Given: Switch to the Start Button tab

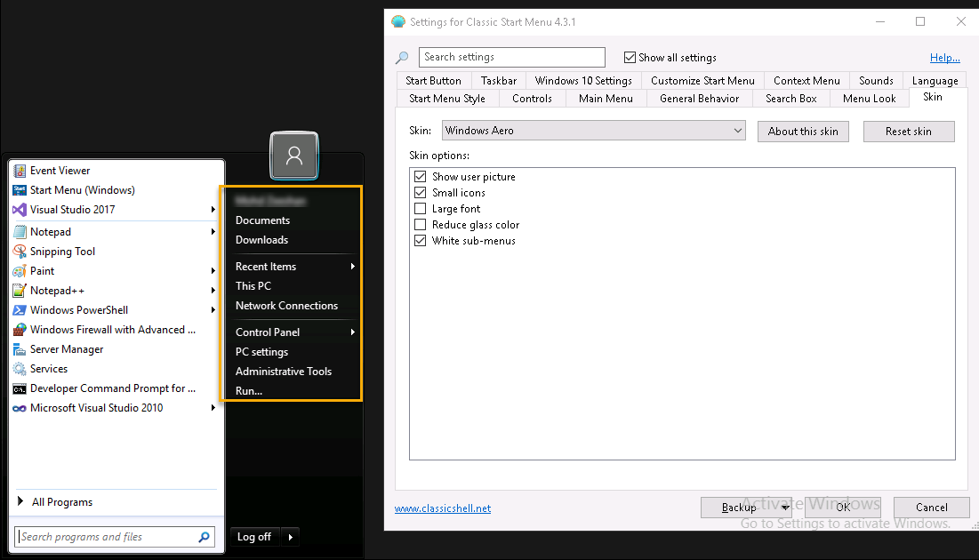Looking at the screenshot, I should (433, 81).
